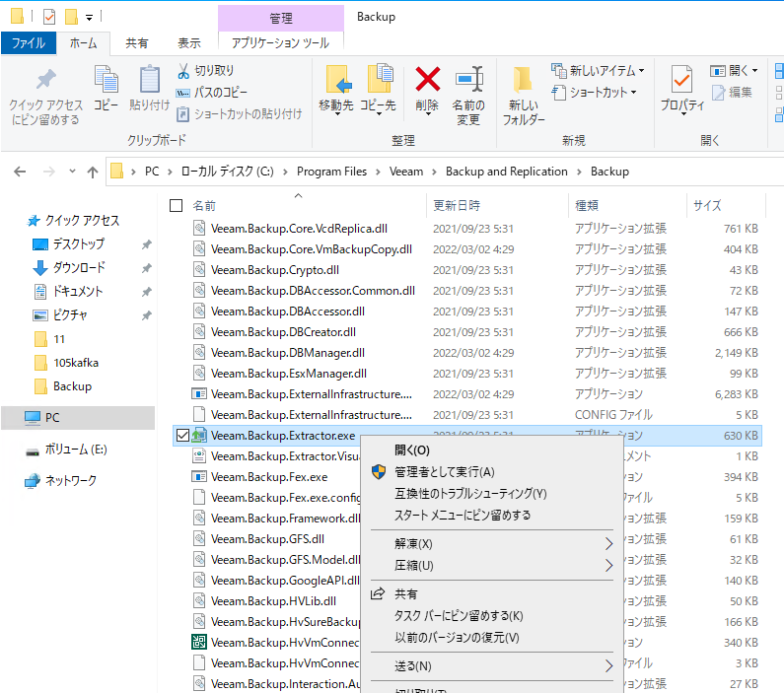Click the Copy icon in ribbon
The image size is (784, 693).
tap(106, 80)
